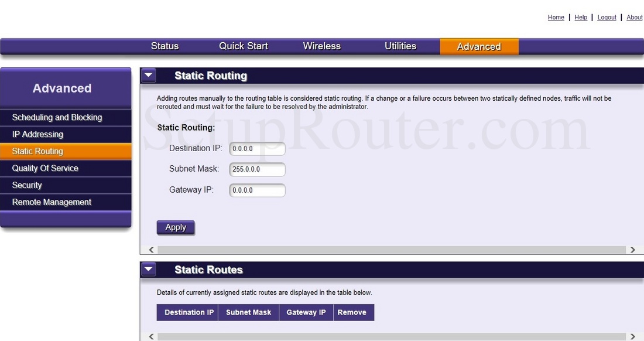Click the Subnet Mask table column header
The height and width of the screenshot is (341, 644).
coord(248,312)
